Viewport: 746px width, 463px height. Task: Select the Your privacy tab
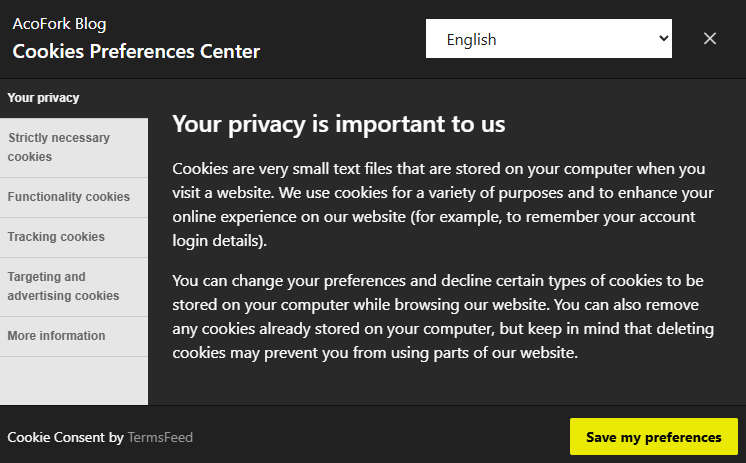(44, 98)
